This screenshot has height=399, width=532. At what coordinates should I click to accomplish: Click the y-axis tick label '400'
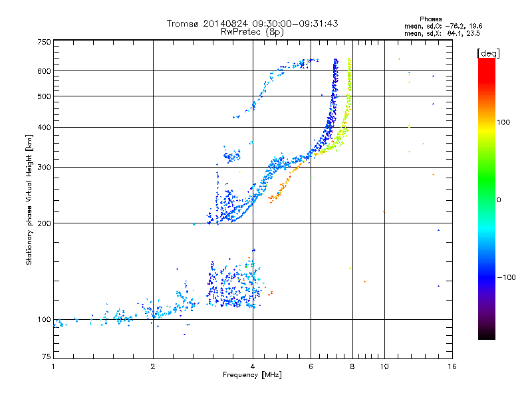(x=44, y=128)
